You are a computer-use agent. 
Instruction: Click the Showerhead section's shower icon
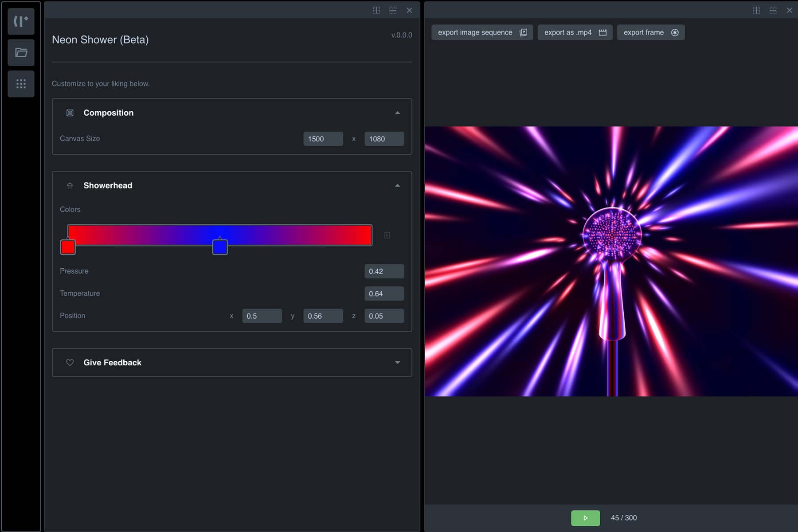pyautogui.click(x=70, y=185)
